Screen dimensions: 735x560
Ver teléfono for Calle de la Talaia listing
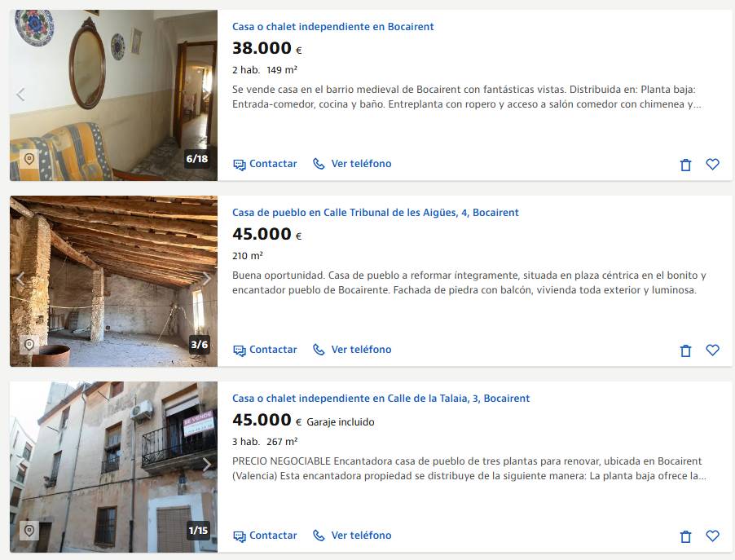[x=352, y=536]
